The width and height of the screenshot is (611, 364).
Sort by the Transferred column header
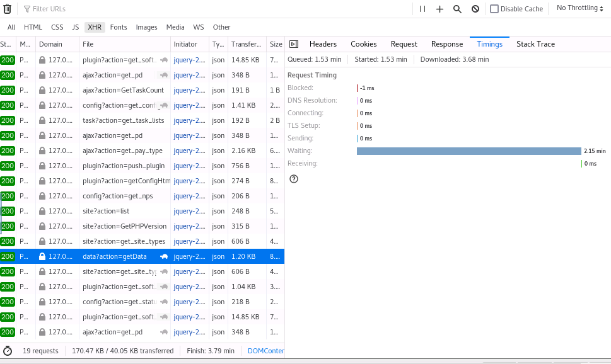pyautogui.click(x=247, y=44)
